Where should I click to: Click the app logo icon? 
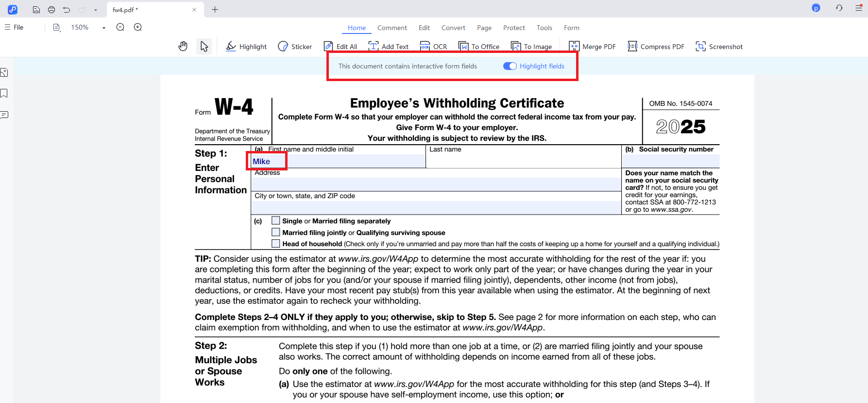click(x=13, y=9)
